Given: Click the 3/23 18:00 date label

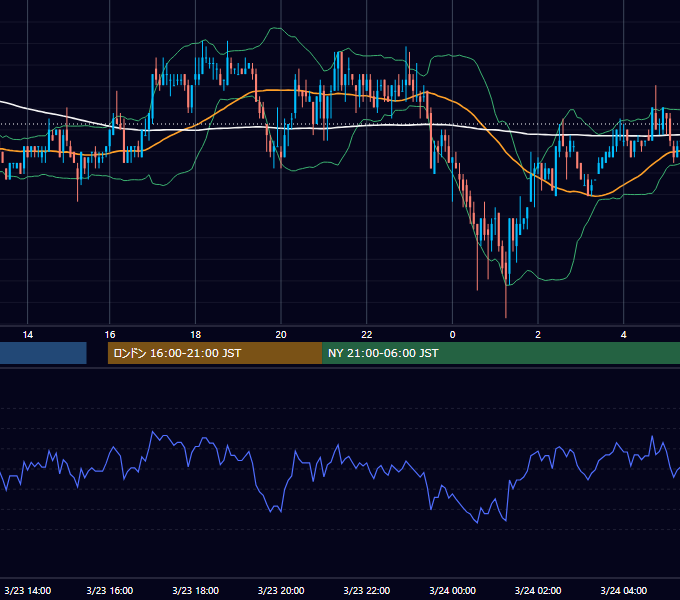Looking at the screenshot, I should click(196, 590).
